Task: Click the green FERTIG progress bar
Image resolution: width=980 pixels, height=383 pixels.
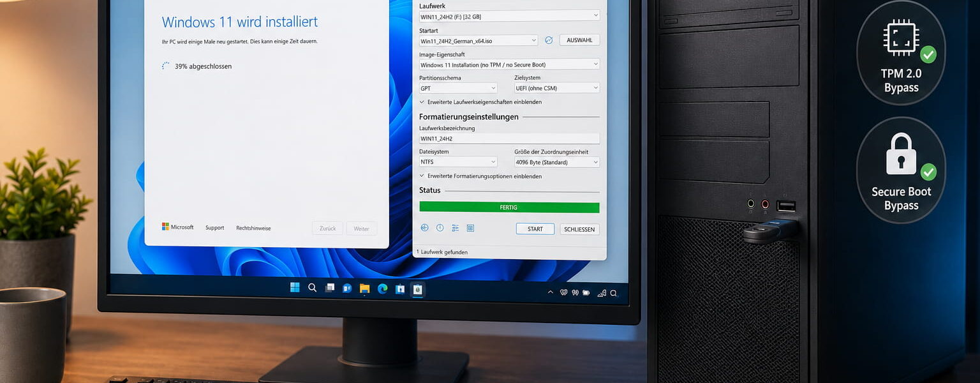Action: point(509,207)
